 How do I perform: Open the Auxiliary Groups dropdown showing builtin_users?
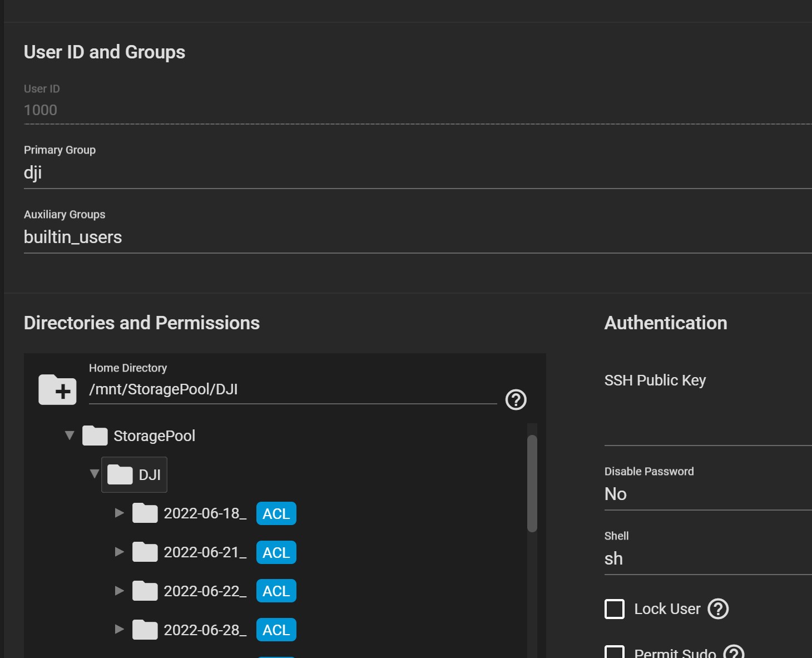[418, 238]
